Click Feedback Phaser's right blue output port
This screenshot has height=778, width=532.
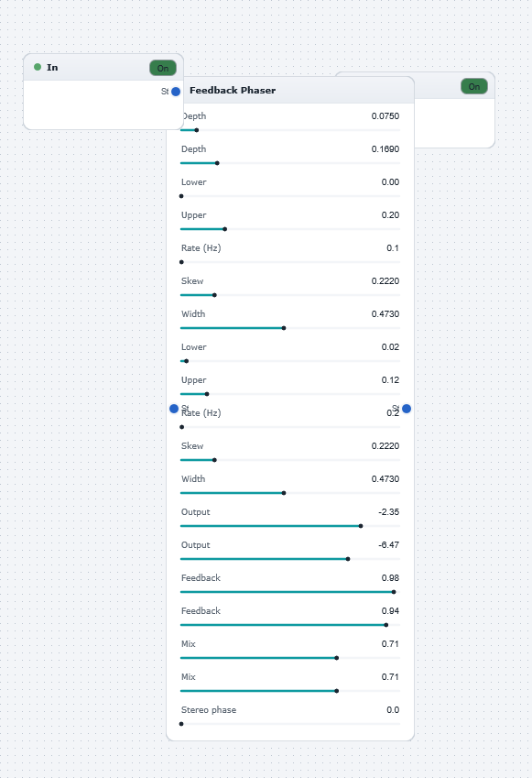pyautogui.click(x=407, y=409)
